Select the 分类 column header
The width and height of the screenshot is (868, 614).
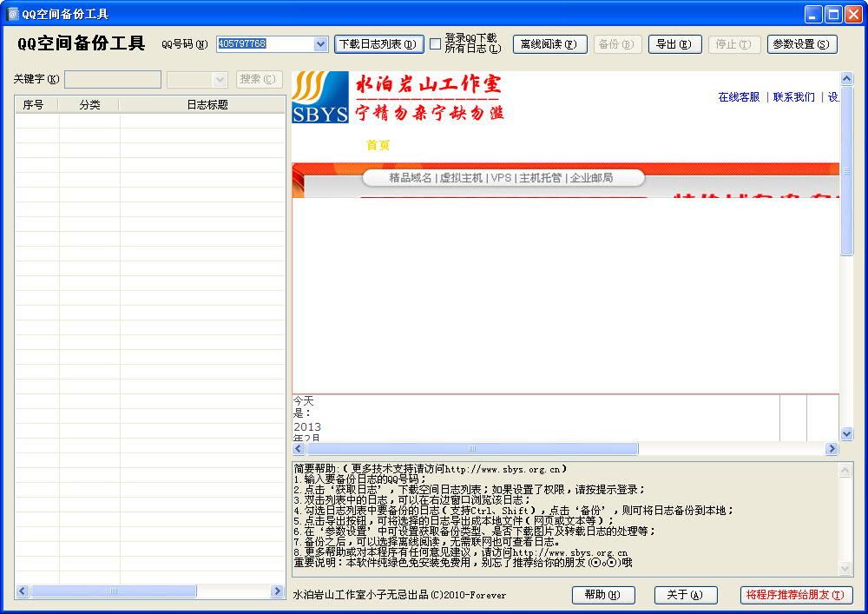pyautogui.click(x=89, y=104)
